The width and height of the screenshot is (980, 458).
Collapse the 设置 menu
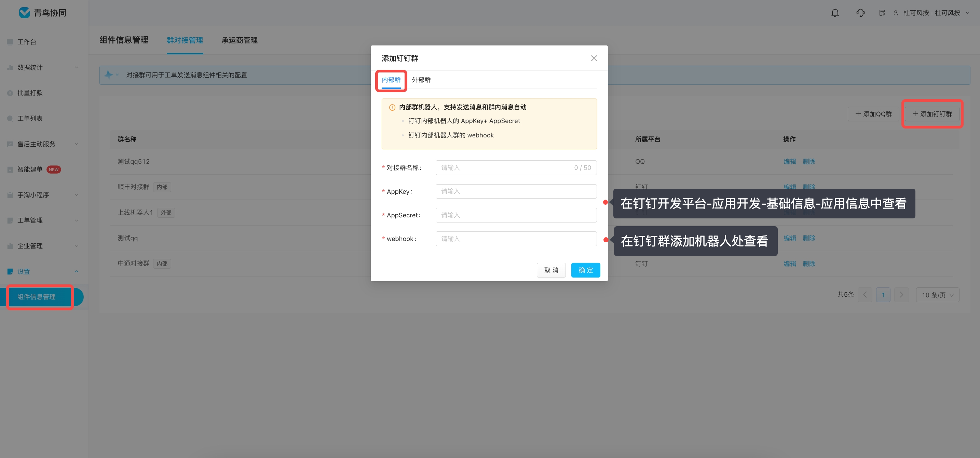click(77, 272)
